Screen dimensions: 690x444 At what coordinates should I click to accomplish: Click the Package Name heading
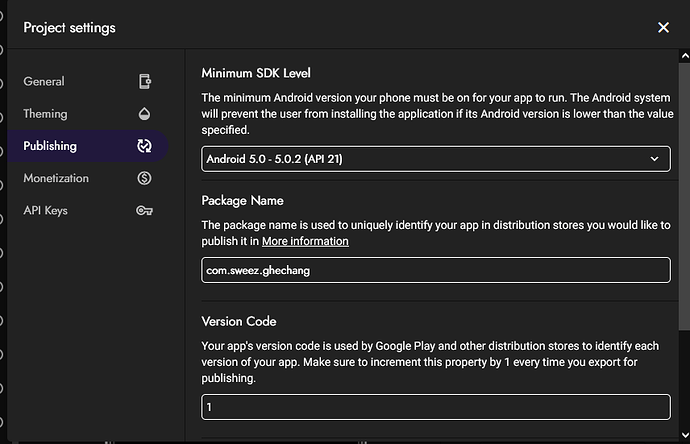click(x=242, y=201)
